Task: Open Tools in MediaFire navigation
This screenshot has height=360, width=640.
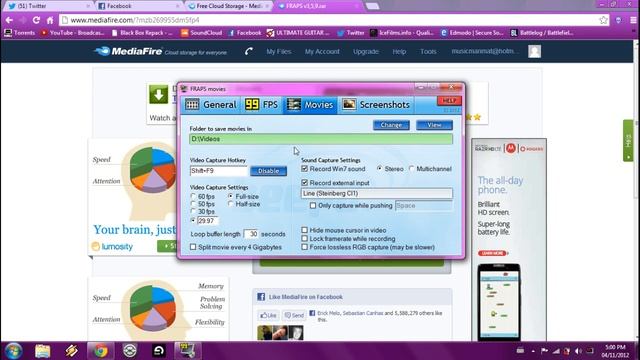Action: click(x=428, y=51)
